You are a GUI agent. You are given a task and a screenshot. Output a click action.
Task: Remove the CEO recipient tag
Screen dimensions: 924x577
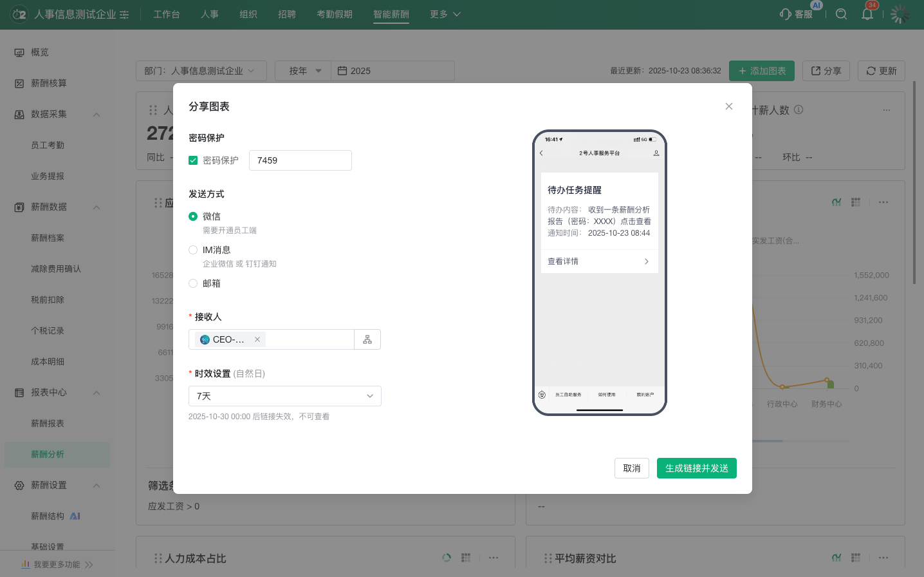point(257,339)
